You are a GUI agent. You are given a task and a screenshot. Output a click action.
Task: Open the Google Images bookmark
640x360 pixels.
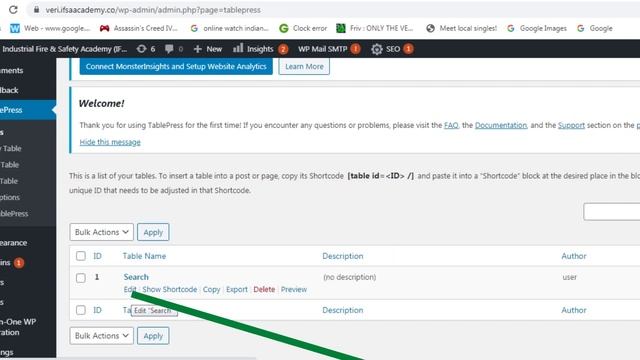tap(536, 28)
